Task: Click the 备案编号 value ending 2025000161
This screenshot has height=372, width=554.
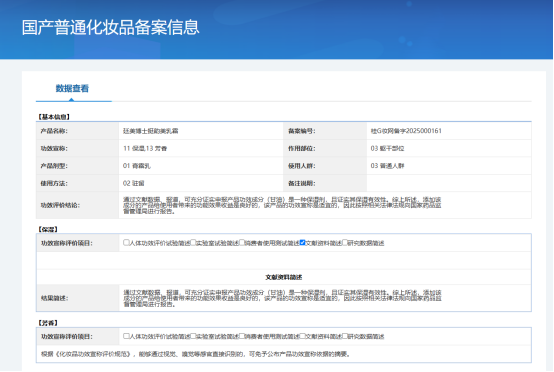Action: [x=406, y=131]
